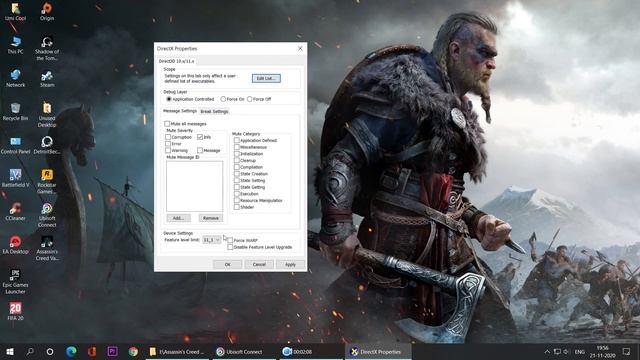Select the Unused Desktop folder icon
The width and height of the screenshot is (640, 360).
coord(47,115)
